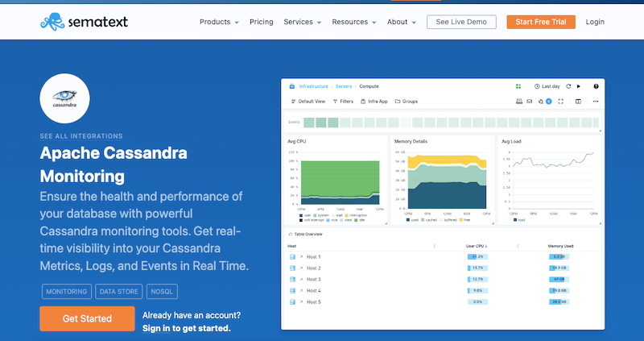The height and width of the screenshot is (341, 644).
Task: Click the server icon for Host 3
Action: (x=292, y=279)
